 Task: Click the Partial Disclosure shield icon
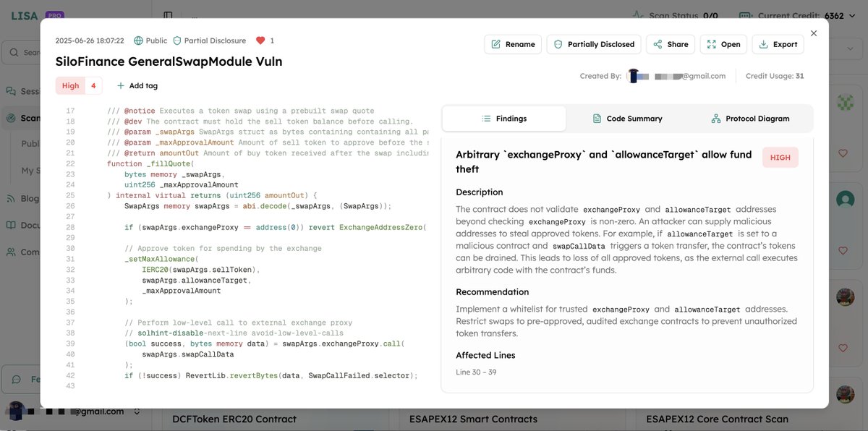(x=176, y=40)
